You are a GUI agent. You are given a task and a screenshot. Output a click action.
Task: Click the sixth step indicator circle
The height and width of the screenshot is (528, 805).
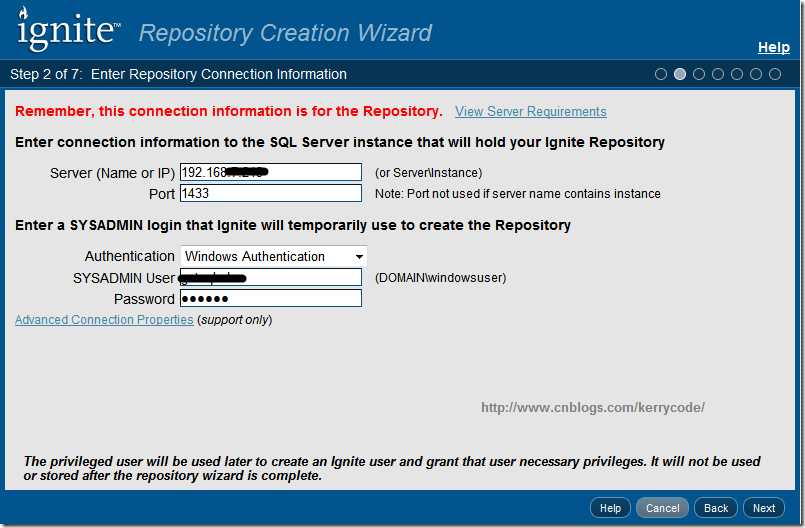(x=756, y=74)
